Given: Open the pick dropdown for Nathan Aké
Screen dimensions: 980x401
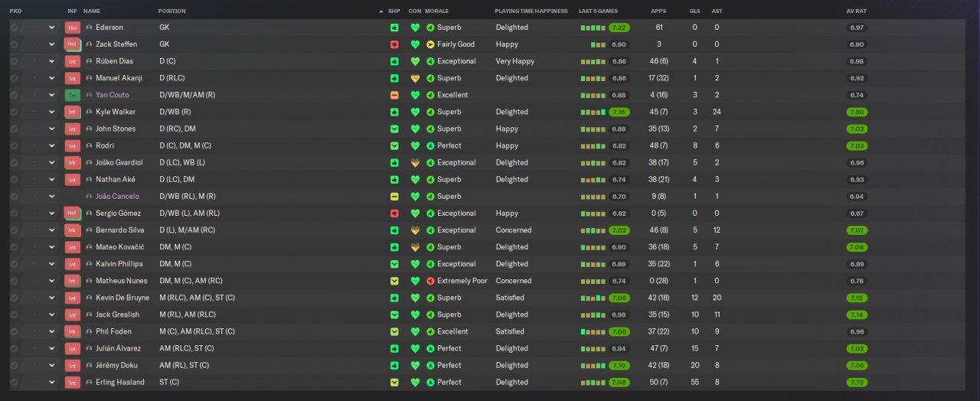Looking at the screenshot, I should pos(52,179).
